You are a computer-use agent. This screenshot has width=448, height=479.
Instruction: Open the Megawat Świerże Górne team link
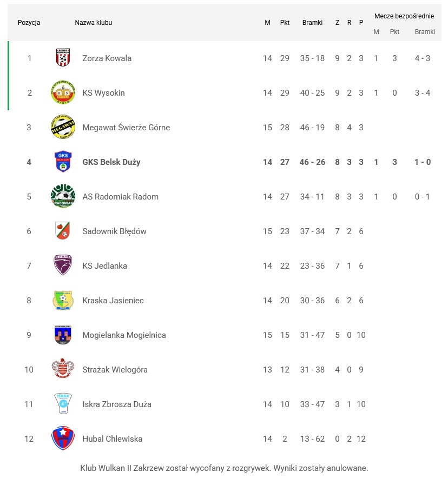(x=126, y=128)
